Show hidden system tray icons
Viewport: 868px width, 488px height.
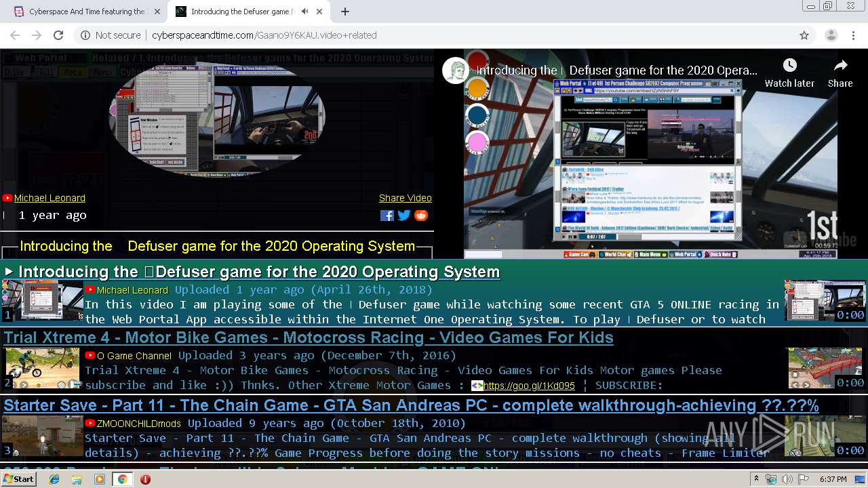[x=757, y=479]
